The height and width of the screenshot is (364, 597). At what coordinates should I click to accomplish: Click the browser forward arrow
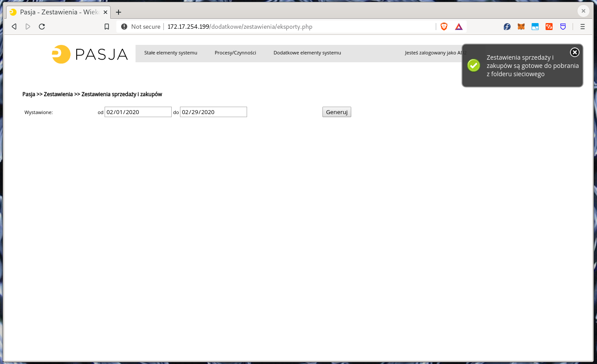coord(28,27)
